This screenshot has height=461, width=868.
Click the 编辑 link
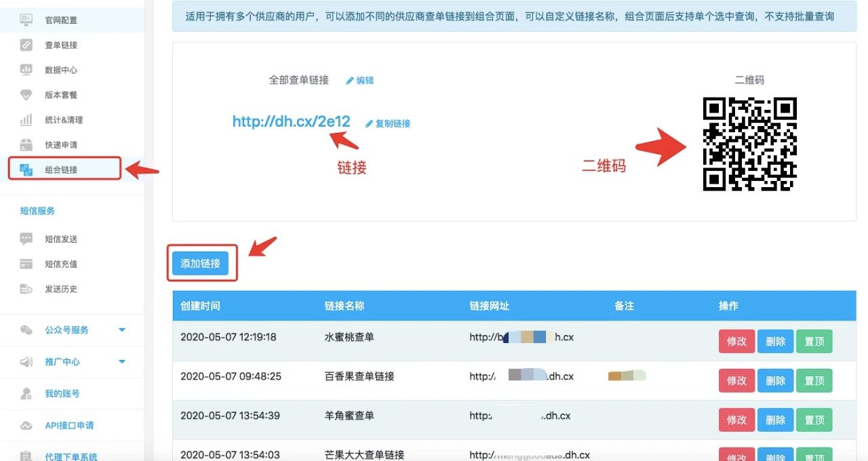click(x=365, y=80)
